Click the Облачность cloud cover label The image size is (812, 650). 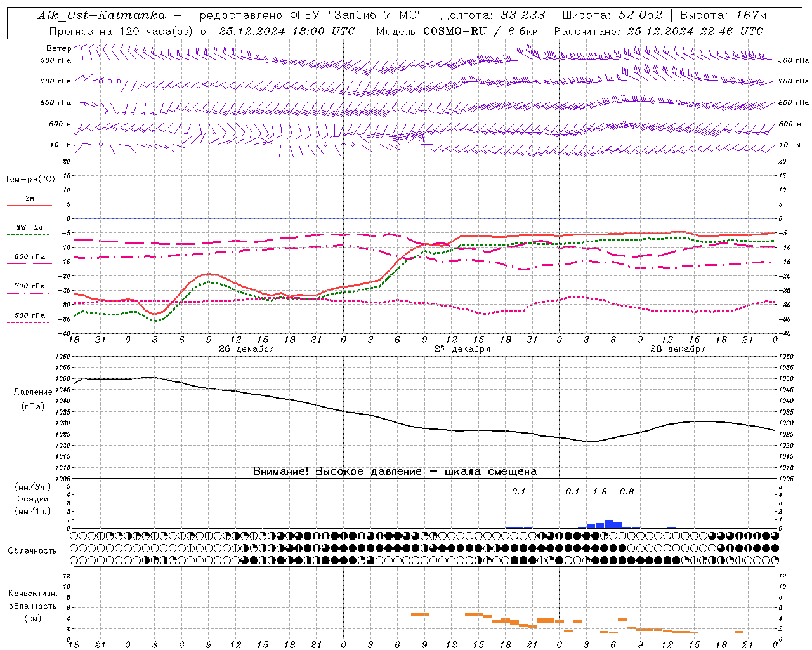pyautogui.click(x=32, y=551)
